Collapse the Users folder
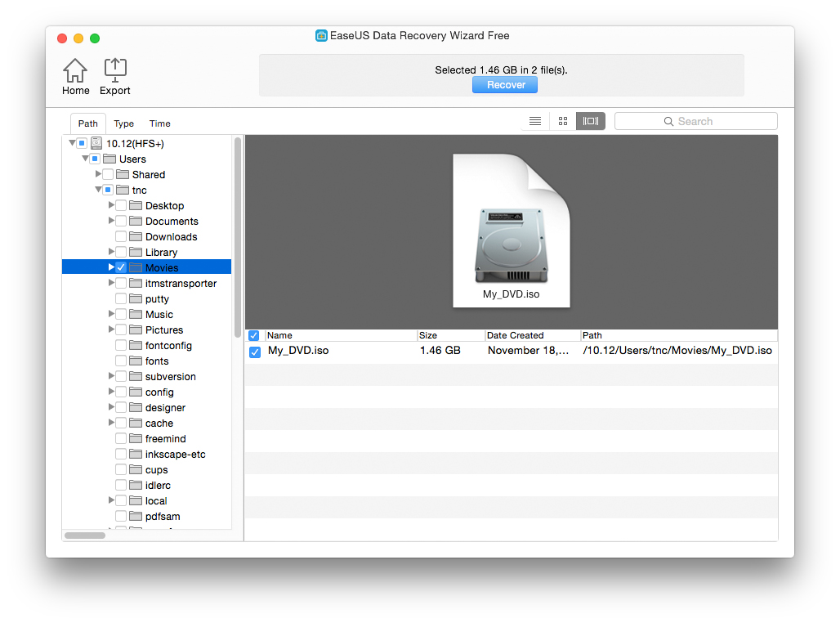 85,158
